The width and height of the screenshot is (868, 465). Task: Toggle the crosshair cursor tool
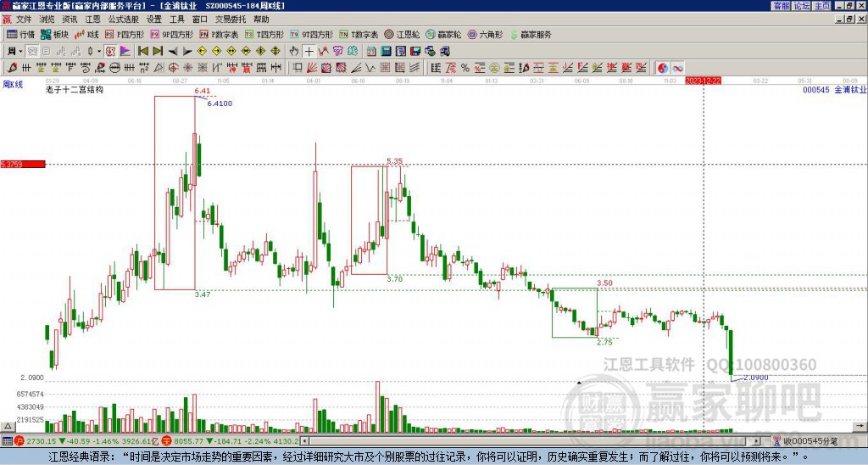pos(309,52)
